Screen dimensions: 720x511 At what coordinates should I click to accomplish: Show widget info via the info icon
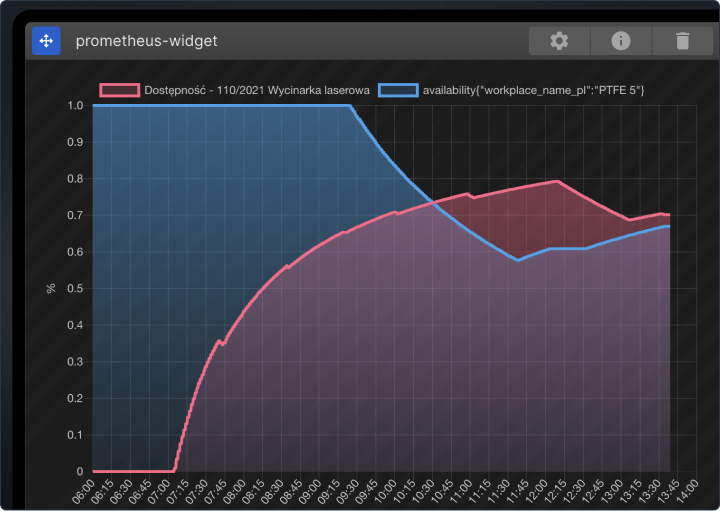point(620,41)
